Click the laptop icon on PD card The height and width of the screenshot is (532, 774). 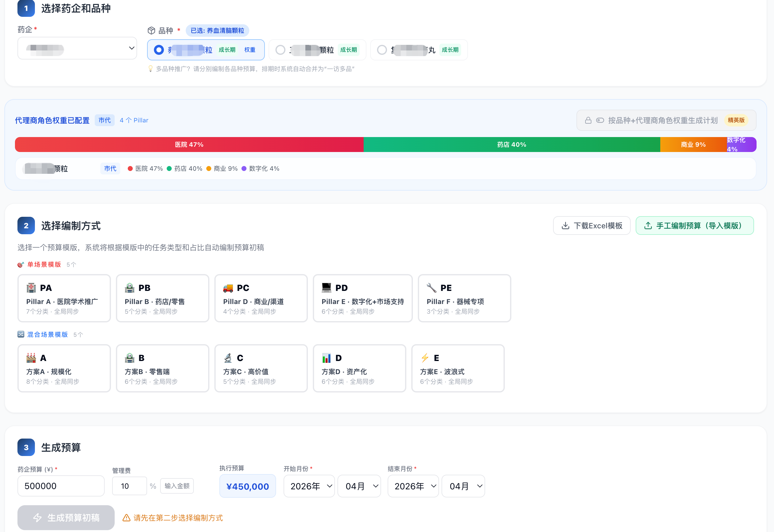[x=326, y=287]
